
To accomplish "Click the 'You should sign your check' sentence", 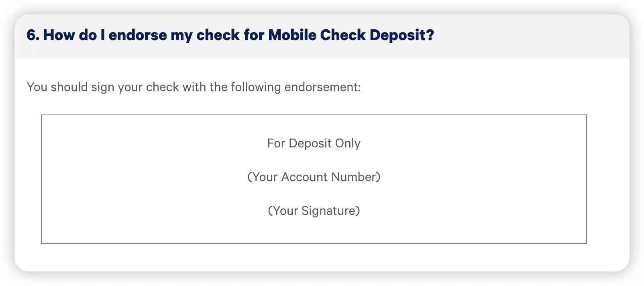I will (x=194, y=87).
